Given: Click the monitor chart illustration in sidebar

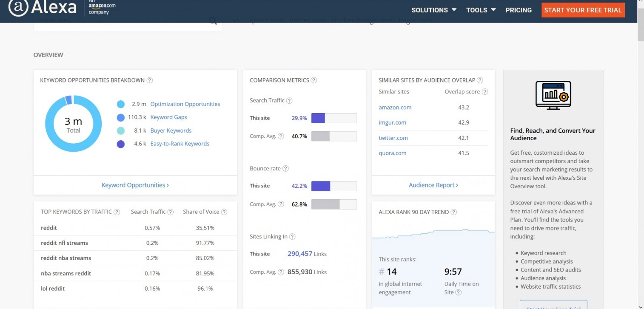Looking at the screenshot, I should click(x=553, y=95).
